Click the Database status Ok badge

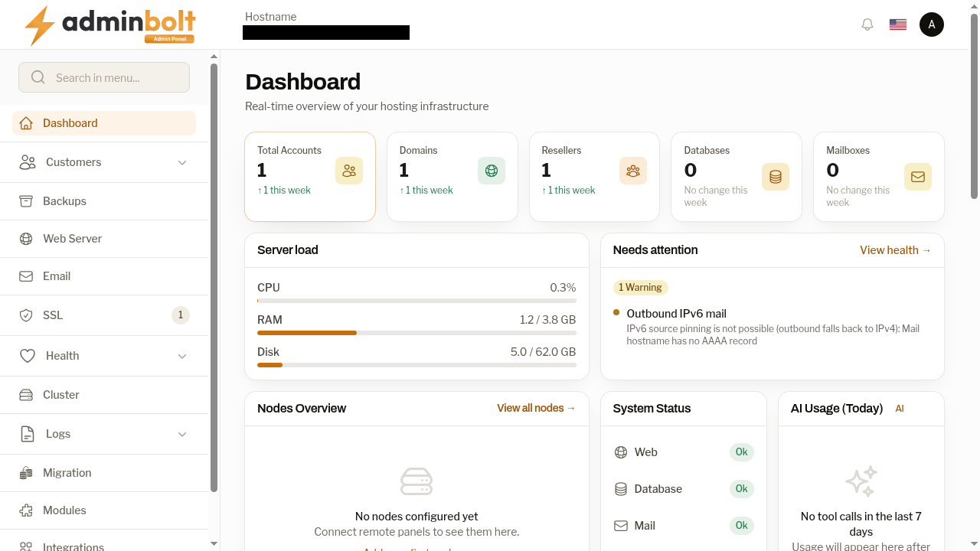click(741, 489)
